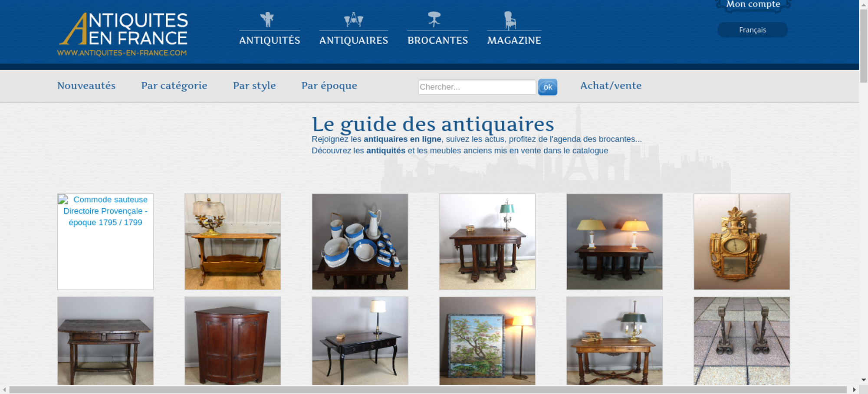The height and width of the screenshot is (394, 868).
Task: Focus the Chercher search field
Action: click(x=477, y=87)
